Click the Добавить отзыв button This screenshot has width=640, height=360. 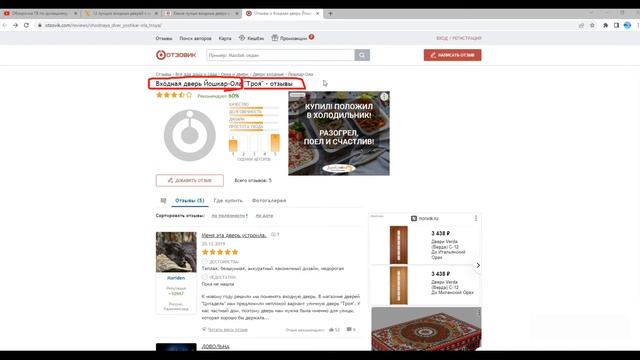coord(190,180)
